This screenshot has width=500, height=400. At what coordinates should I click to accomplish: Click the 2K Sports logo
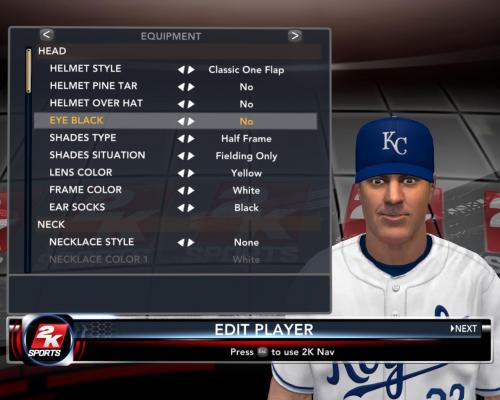click(x=46, y=340)
